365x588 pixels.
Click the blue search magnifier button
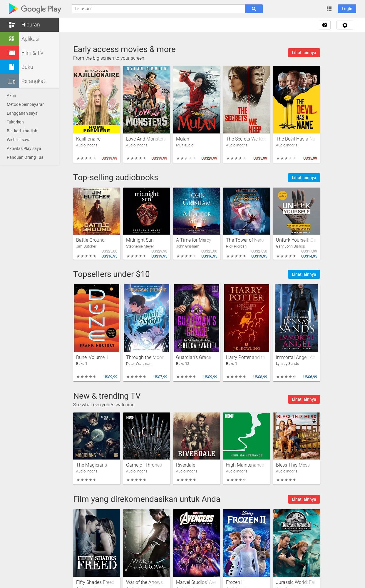click(254, 9)
